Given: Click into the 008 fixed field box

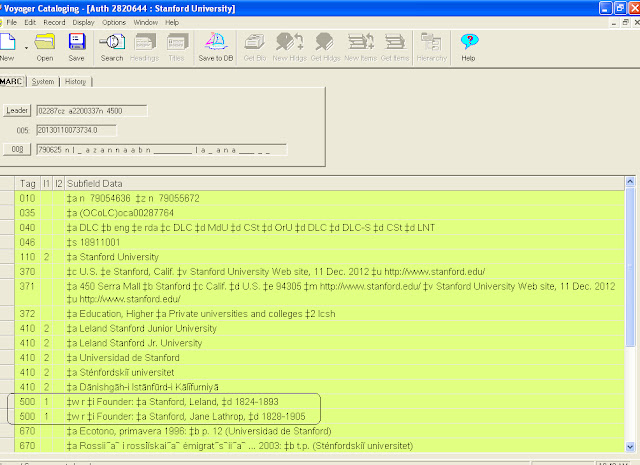Looking at the screenshot, I should point(162,150).
